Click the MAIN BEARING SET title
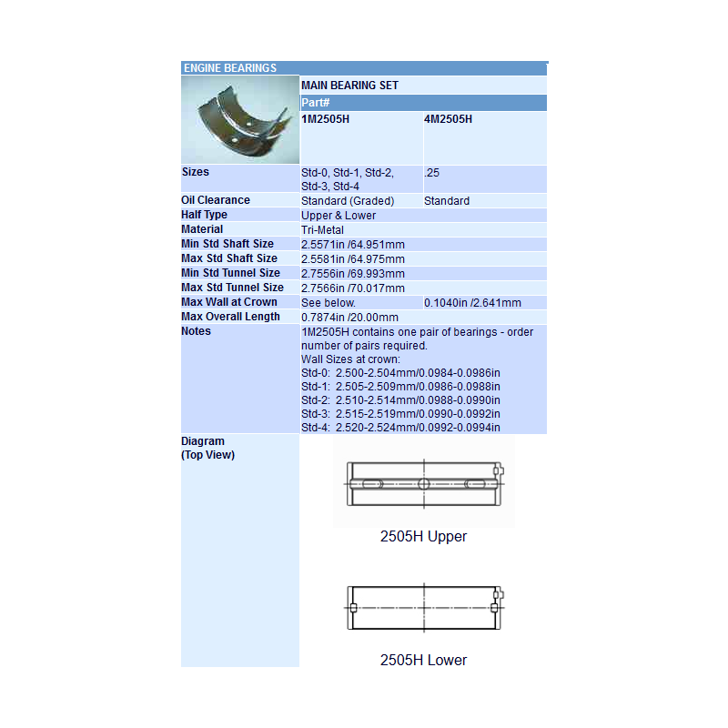The height and width of the screenshot is (728, 728). 349,86
